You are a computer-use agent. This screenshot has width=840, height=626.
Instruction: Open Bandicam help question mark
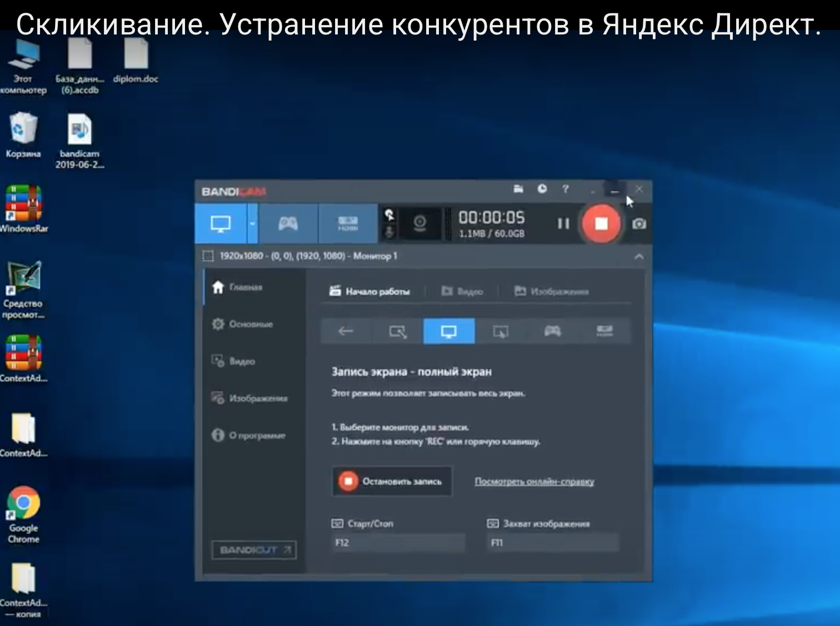(566, 189)
